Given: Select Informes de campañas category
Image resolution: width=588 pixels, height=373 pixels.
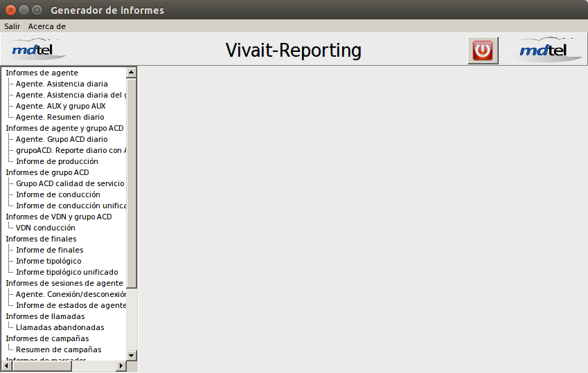Looking at the screenshot, I should pos(47,338).
